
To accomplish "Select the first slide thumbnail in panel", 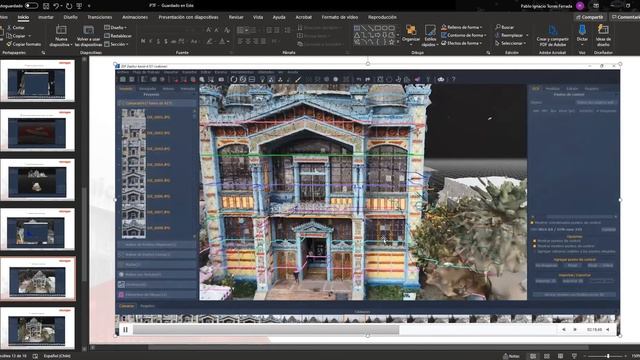I will tap(37, 81).
